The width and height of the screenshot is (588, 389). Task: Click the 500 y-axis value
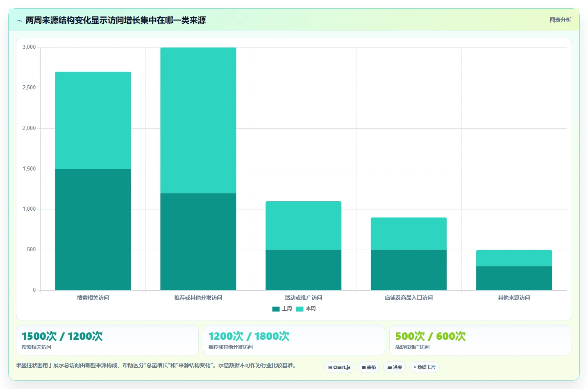(32, 250)
